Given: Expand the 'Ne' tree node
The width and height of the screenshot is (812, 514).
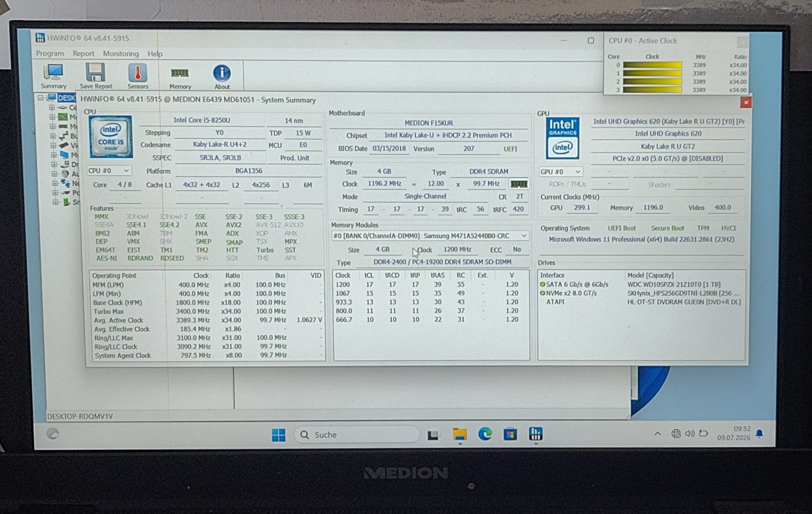Looking at the screenshot, I should click(x=55, y=183).
